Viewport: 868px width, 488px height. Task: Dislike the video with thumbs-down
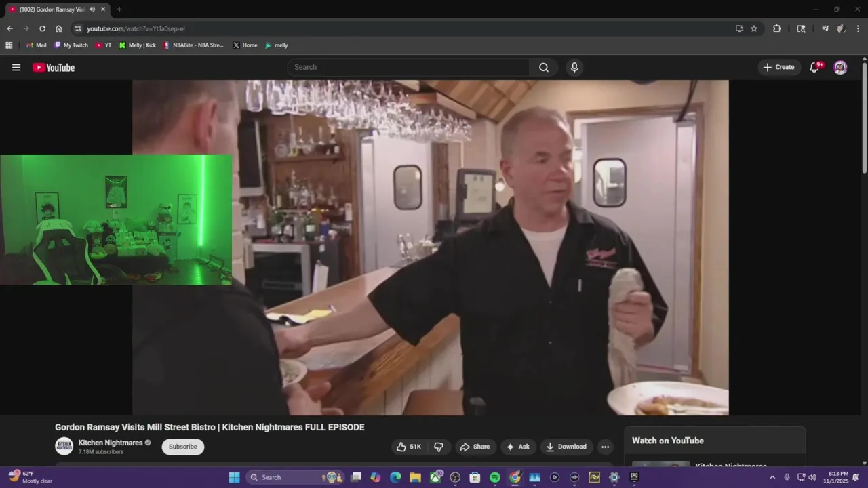point(439,447)
